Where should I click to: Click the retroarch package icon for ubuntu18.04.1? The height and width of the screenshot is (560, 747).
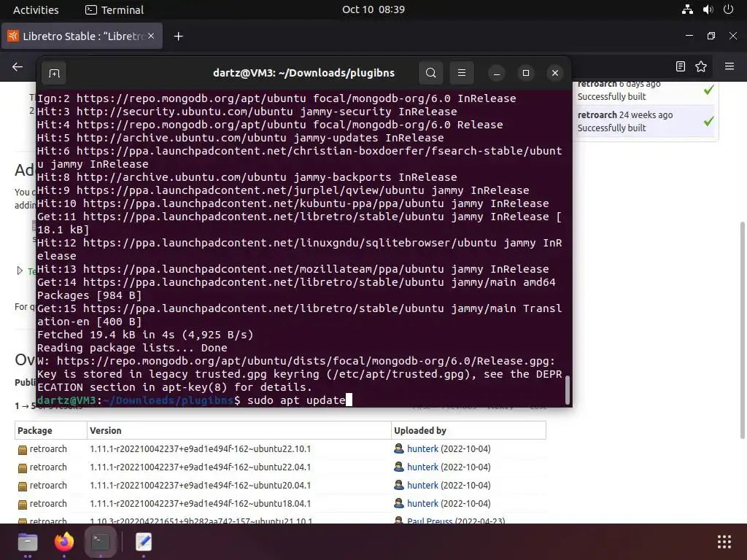point(23,505)
